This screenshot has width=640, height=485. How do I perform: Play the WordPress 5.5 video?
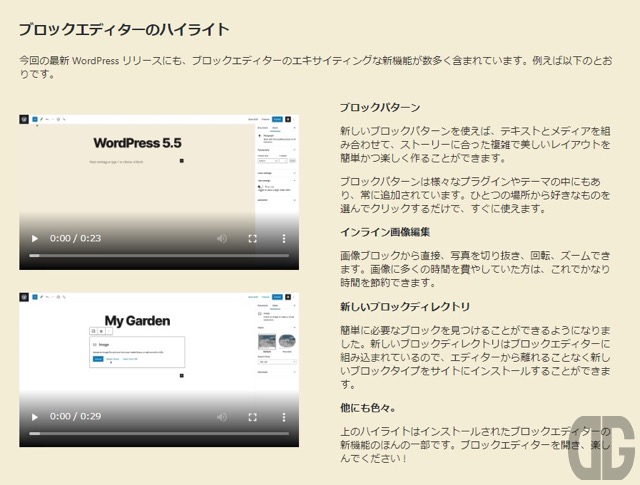tap(35, 238)
